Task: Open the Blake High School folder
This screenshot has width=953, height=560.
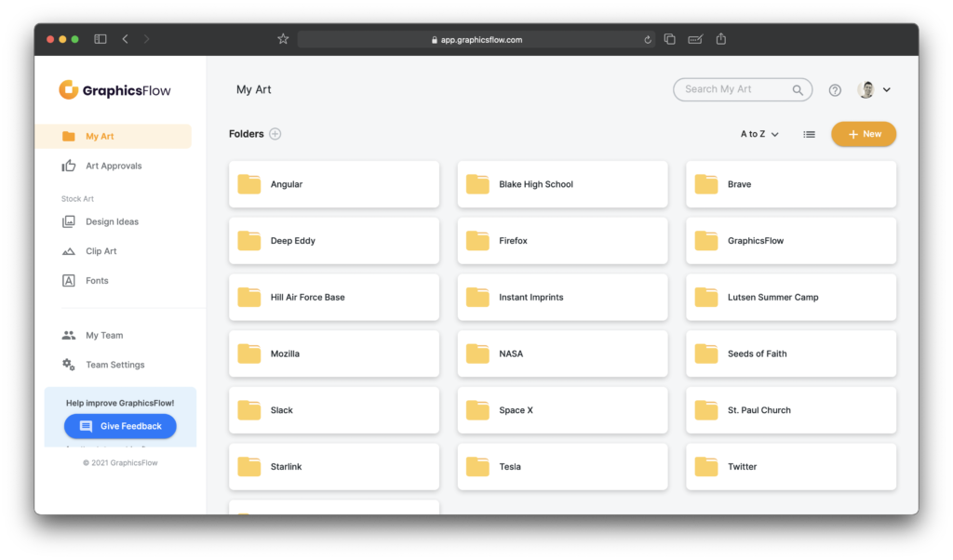Action: coord(563,184)
